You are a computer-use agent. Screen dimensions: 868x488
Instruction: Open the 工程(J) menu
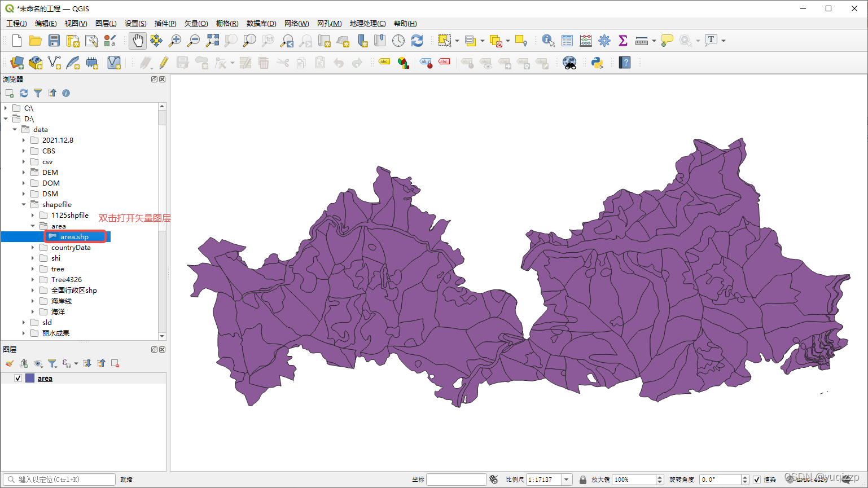16,23
